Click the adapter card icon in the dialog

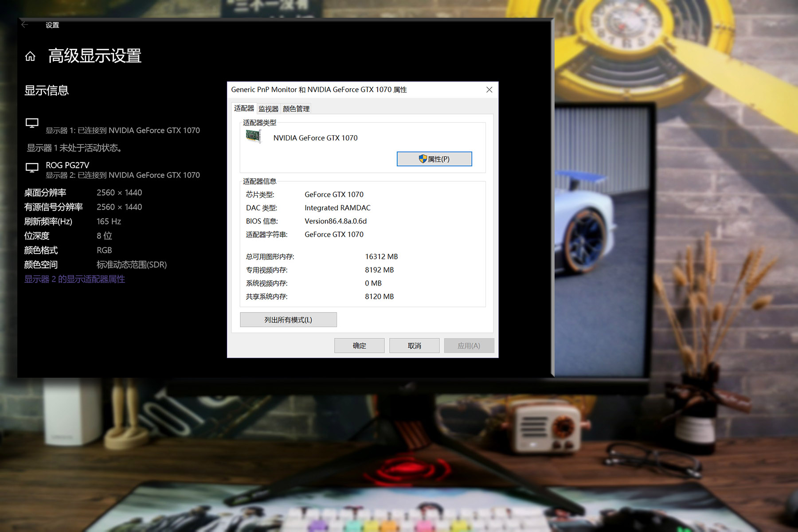pyautogui.click(x=254, y=136)
